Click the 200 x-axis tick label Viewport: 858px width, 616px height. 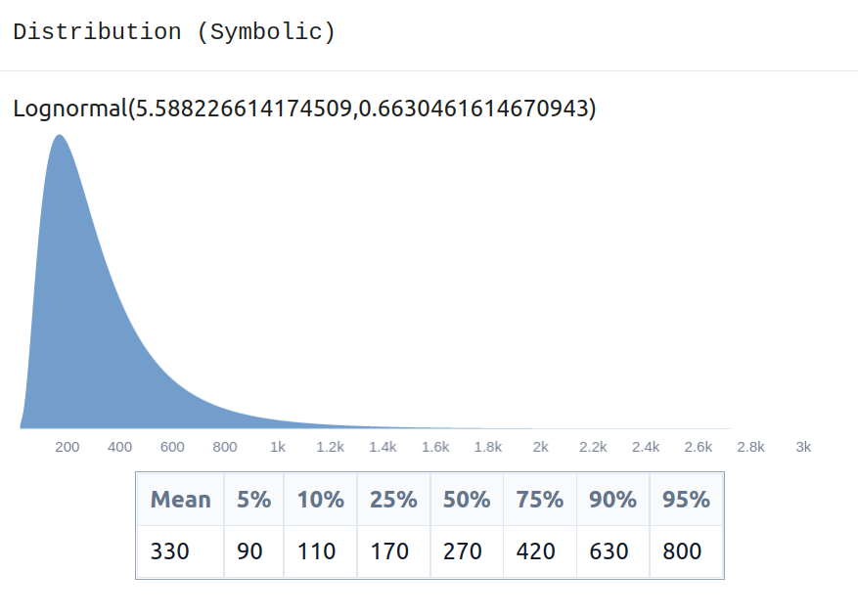coord(68,447)
